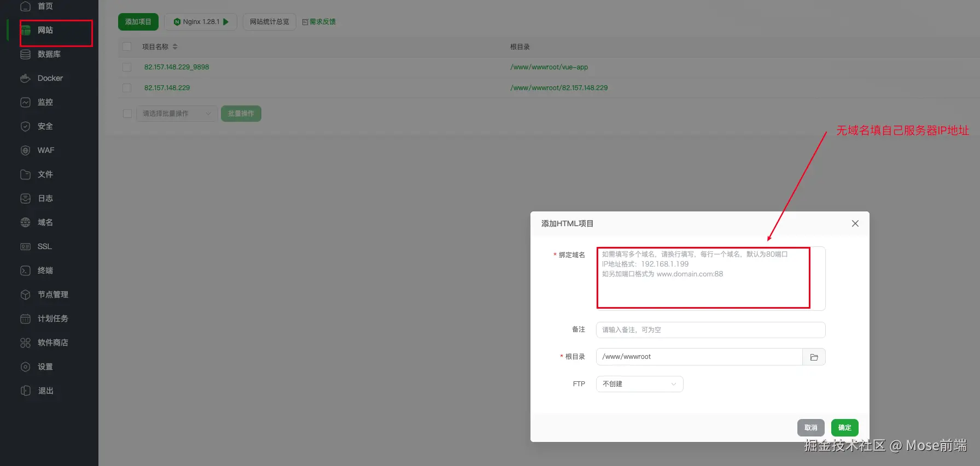The height and width of the screenshot is (466, 980).
Task: Open the /www/wwwroot/vue-app path link
Action: [549, 67]
